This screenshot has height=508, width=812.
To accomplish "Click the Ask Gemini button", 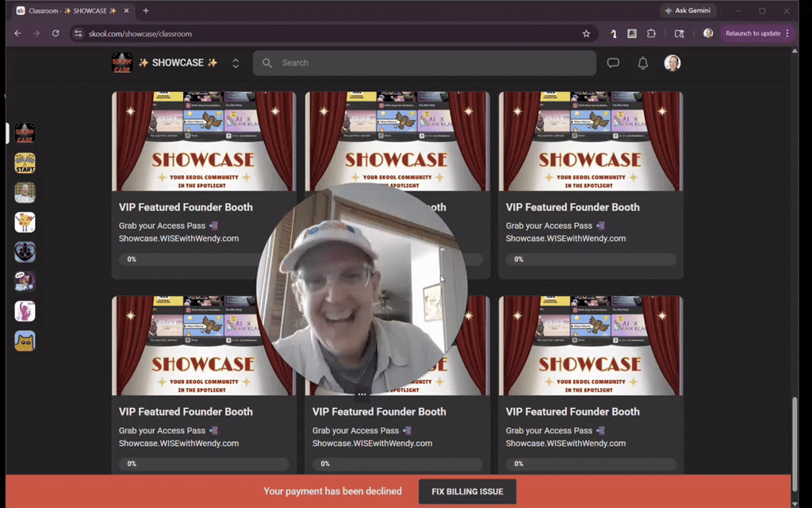I will point(688,10).
